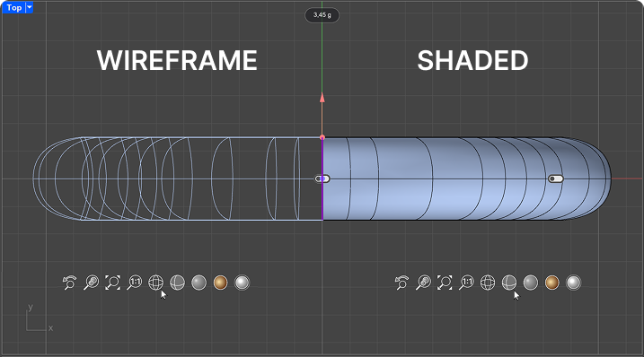The image size is (644, 357).
Task: Click Undo View Change icon below WIREFRAME label
Action: [x=69, y=283]
